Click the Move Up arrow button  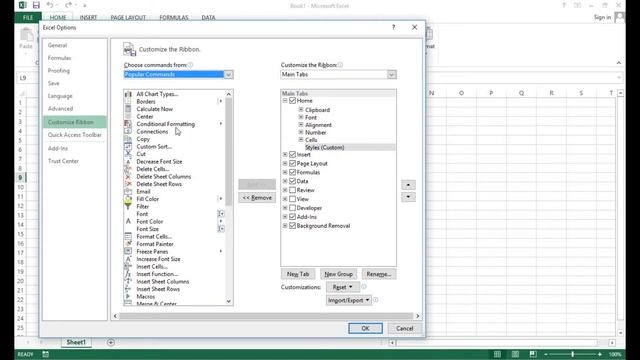click(408, 185)
